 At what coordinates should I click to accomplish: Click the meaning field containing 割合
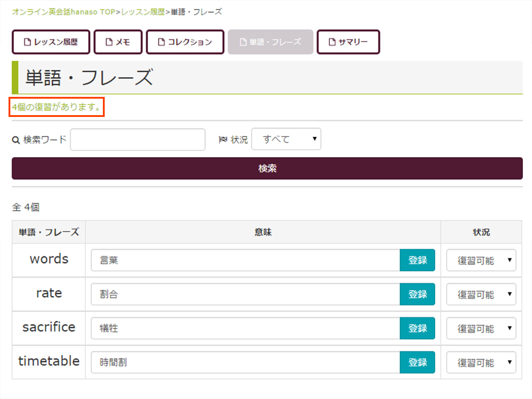[x=246, y=294]
